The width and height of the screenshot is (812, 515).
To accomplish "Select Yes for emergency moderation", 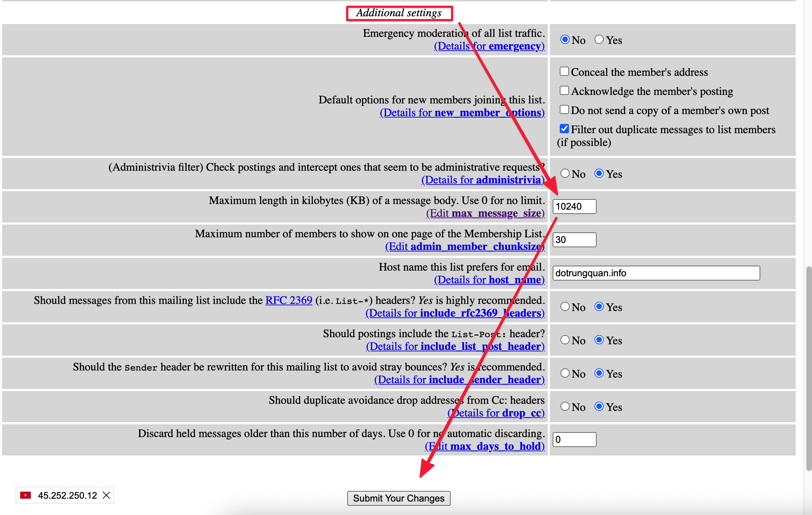I will point(599,39).
